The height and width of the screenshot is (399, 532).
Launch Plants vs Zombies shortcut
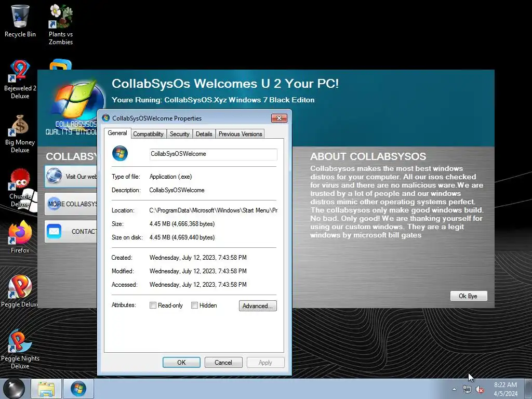pyautogui.click(x=61, y=24)
